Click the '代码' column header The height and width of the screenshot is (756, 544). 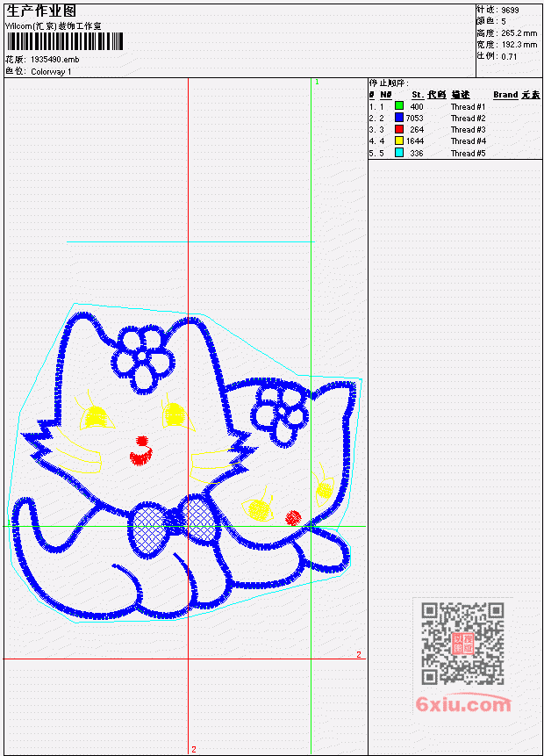[437, 95]
